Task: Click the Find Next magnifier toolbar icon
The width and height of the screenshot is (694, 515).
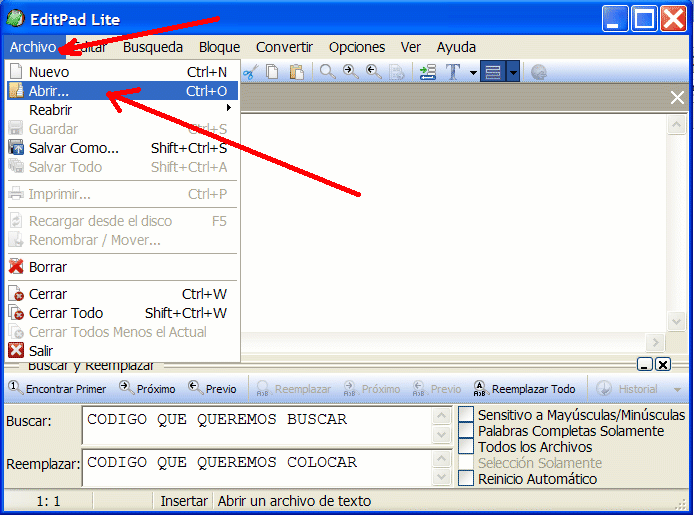Action: coord(351,72)
